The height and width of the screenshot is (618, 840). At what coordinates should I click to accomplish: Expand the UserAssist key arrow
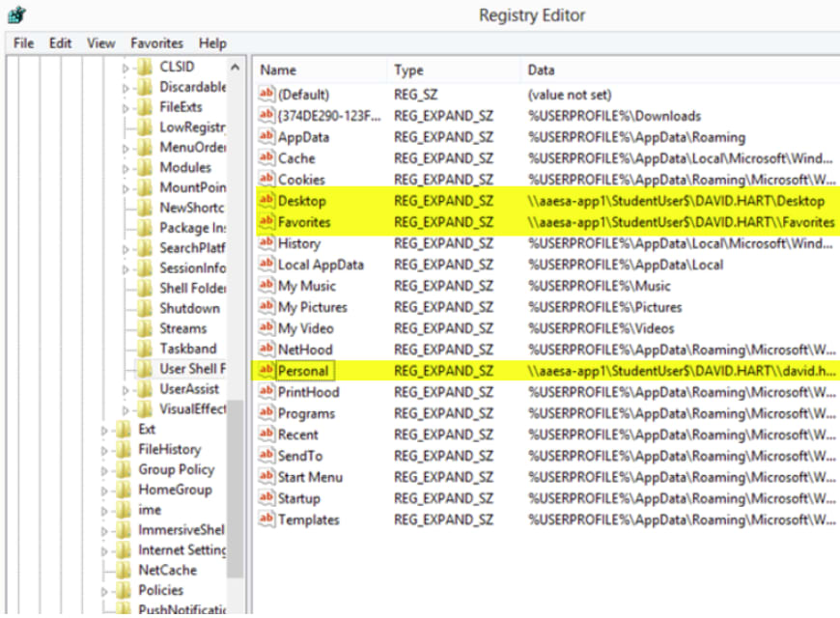tap(126, 390)
